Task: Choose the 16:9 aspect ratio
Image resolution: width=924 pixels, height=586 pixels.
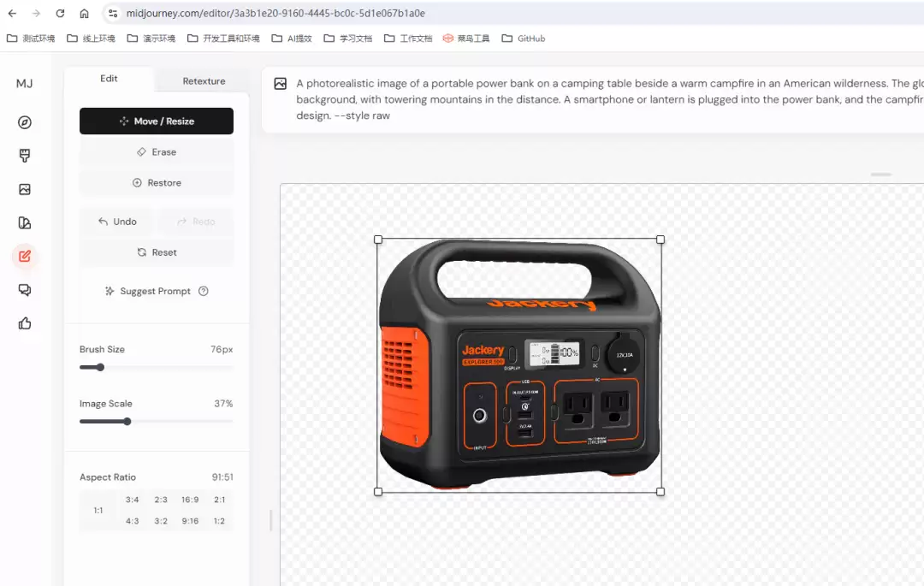Action: pyautogui.click(x=190, y=500)
